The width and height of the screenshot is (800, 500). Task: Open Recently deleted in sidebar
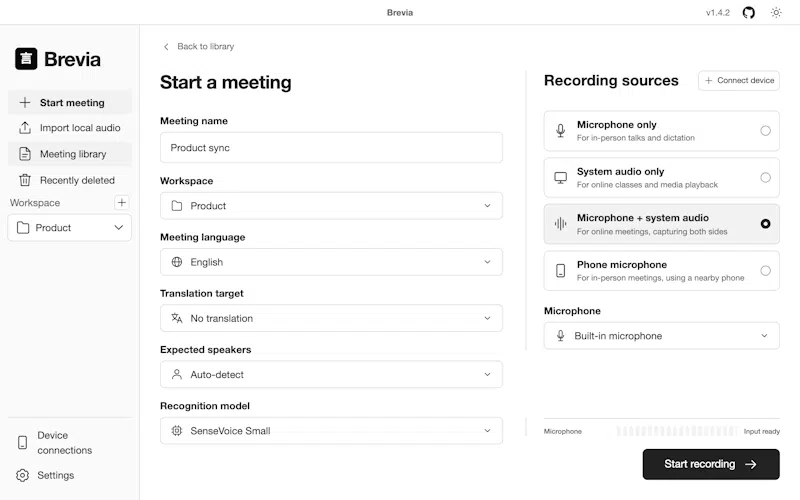[x=69, y=180]
